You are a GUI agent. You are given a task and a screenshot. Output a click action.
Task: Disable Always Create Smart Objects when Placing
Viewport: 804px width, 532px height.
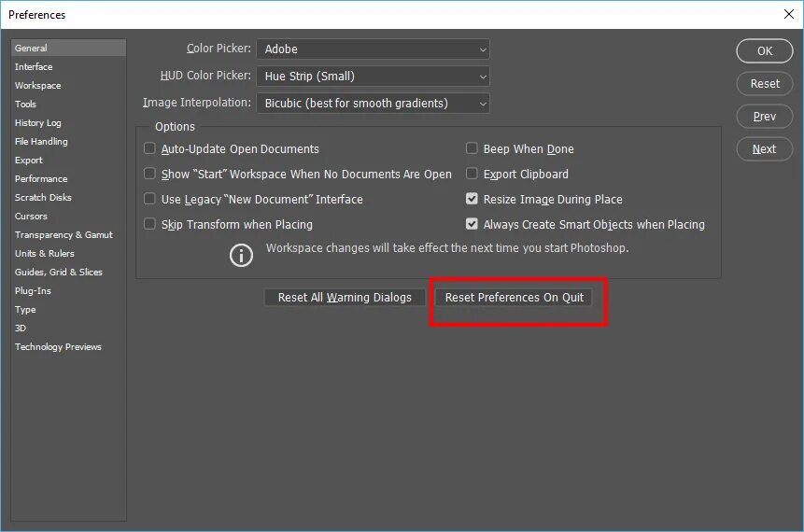pyautogui.click(x=472, y=224)
